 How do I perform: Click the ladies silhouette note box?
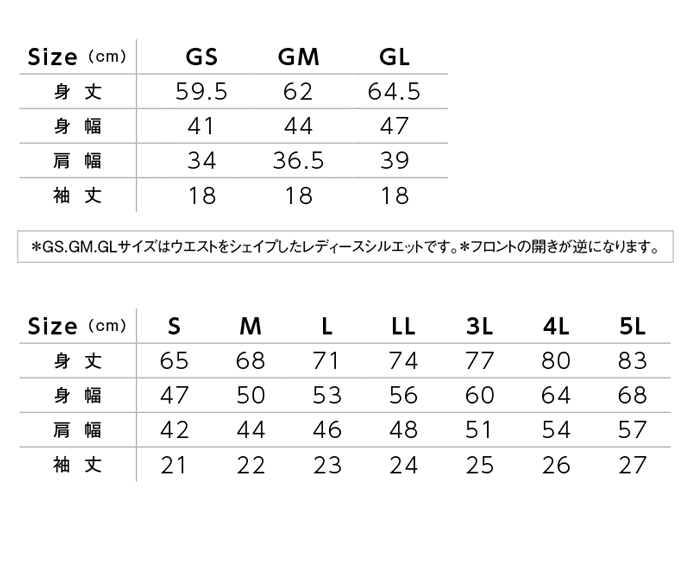[x=345, y=246]
